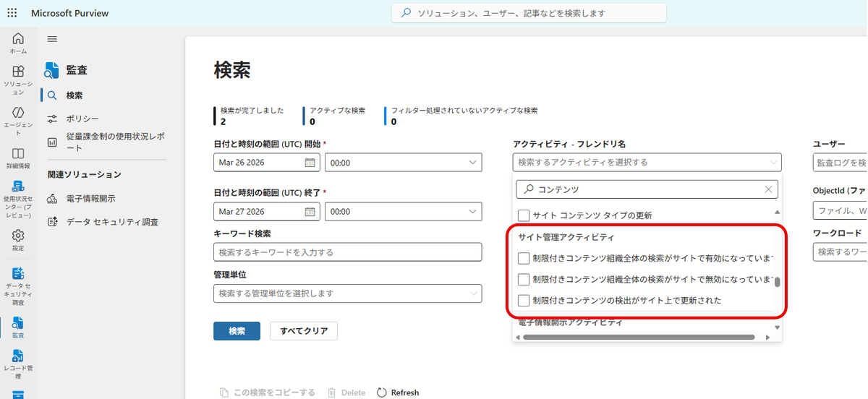Check サイト コンテンツ タイプの更新 checkbox
The image size is (868, 399).
[524, 215]
